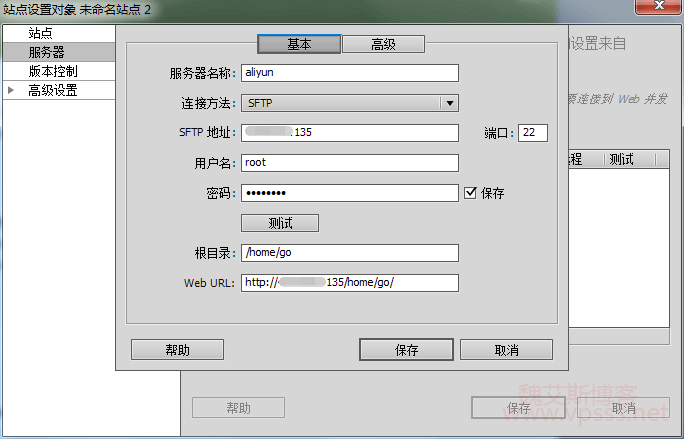Image resolution: width=684 pixels, height=439 pixels.
Task: Click 帮助 button in server dialog
Action: coord(177,350)
